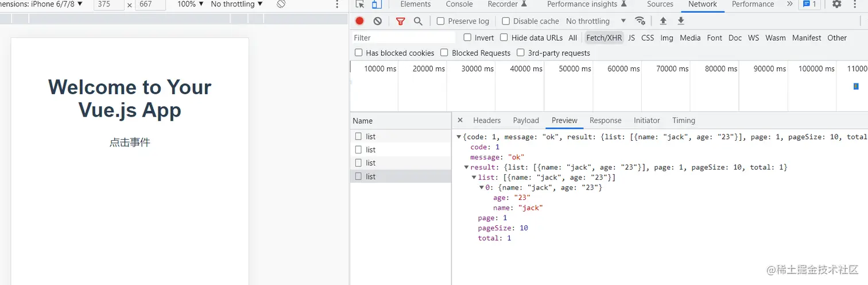Image resolution: width=868 pixels, height=285 pixels.
Task: Open the Headers tab of the request
Action: [487, 120]
